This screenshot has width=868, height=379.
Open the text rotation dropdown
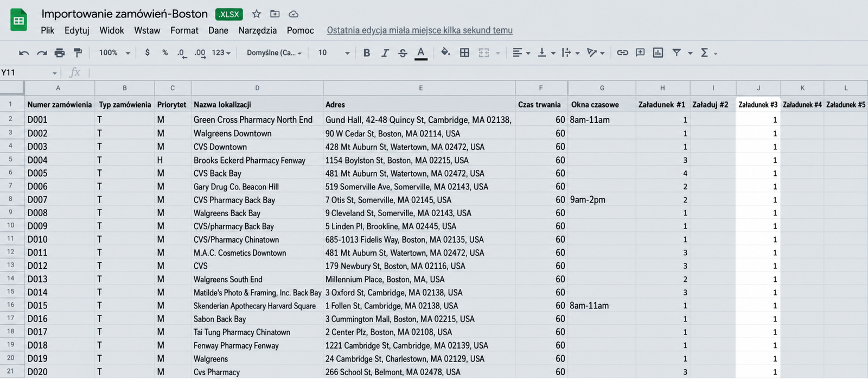596,53
